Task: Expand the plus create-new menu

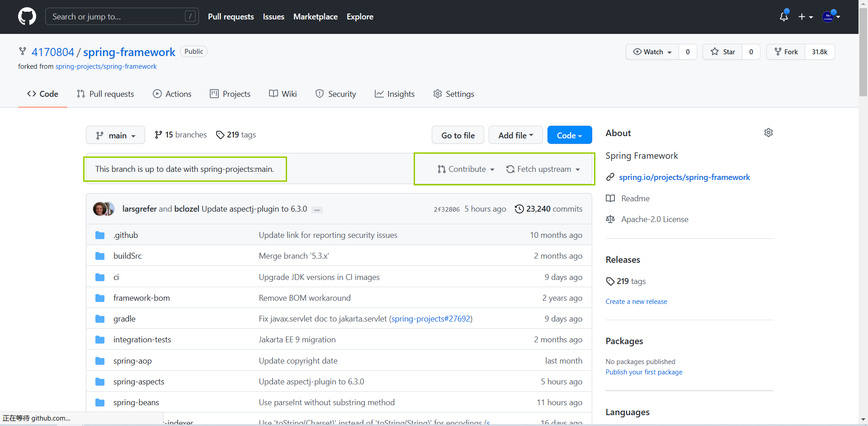Action: tap(806, 17)
